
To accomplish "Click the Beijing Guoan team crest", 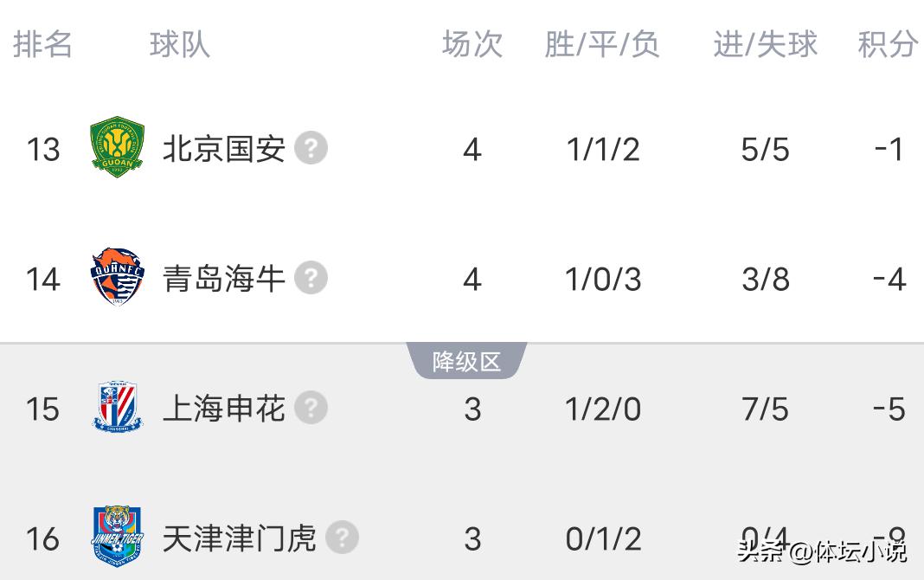I will [118, 149].
